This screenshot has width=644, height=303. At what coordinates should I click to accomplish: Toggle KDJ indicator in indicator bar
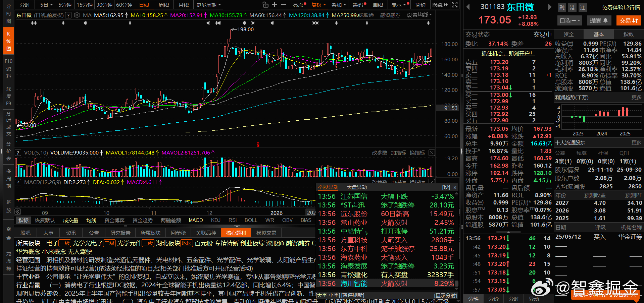coord(216,220)
